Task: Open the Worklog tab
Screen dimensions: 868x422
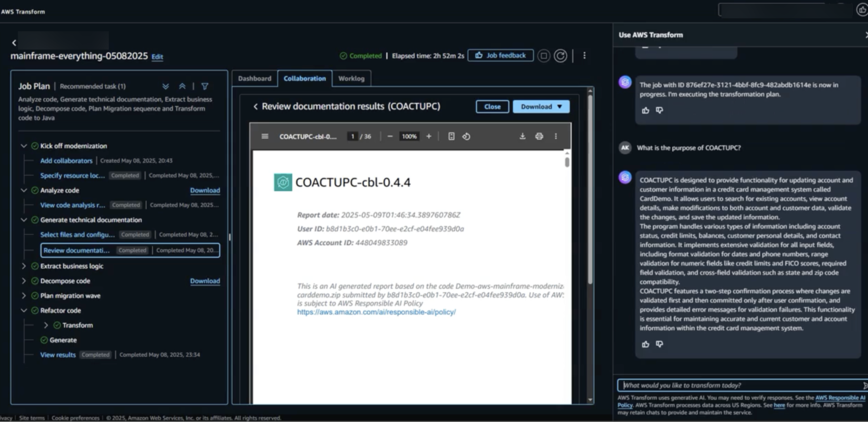Action: [351, 79]
